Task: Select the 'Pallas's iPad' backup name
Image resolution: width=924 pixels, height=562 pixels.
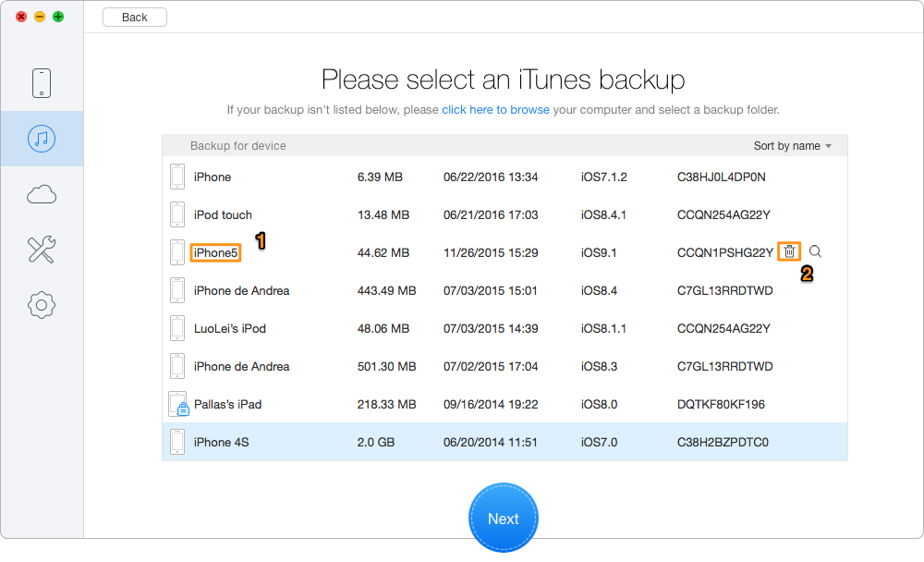Action: click(227, 405)
